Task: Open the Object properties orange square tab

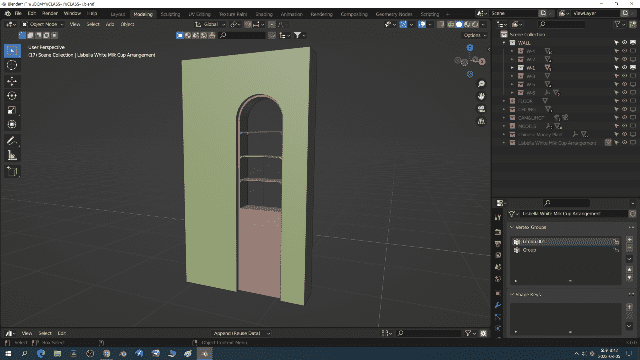Action: (x=498, y=293)
